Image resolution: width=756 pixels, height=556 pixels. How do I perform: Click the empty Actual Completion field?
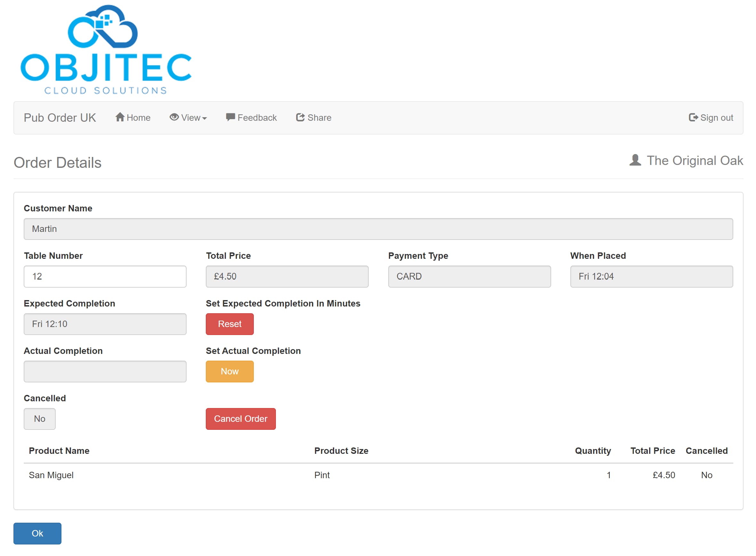coord(105,371)
